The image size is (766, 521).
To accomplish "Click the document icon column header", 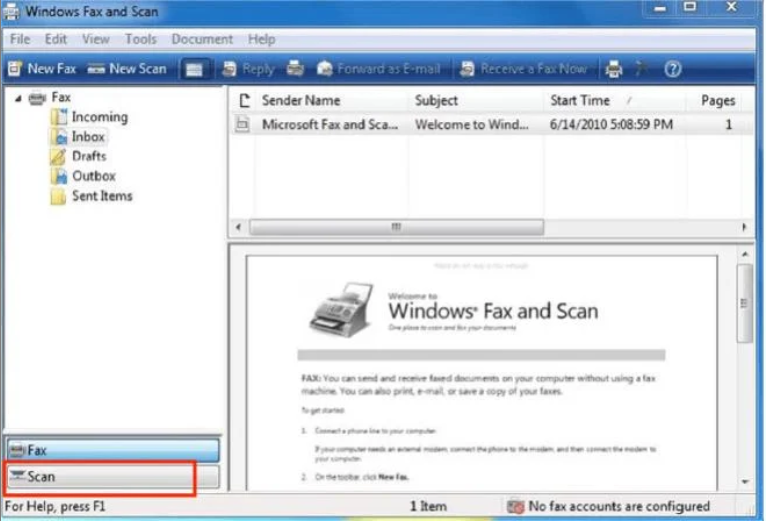I will point(244,100).
